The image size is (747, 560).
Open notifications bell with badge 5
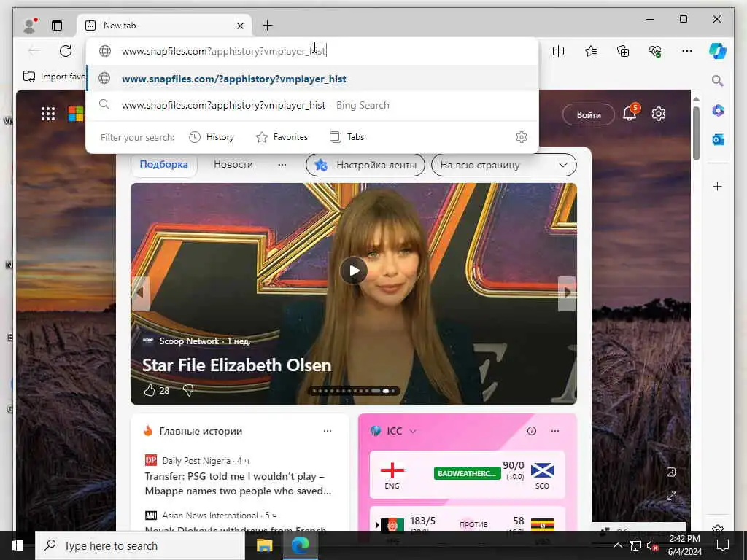coord(630,114)
